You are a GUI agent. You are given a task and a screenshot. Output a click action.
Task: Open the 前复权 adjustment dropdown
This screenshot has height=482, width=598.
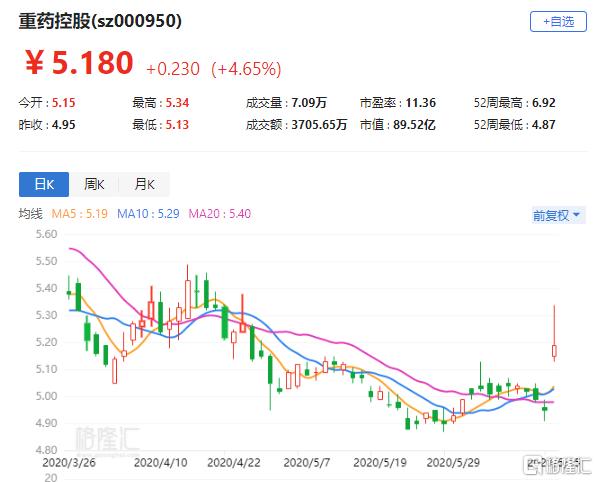click(558, 215)
